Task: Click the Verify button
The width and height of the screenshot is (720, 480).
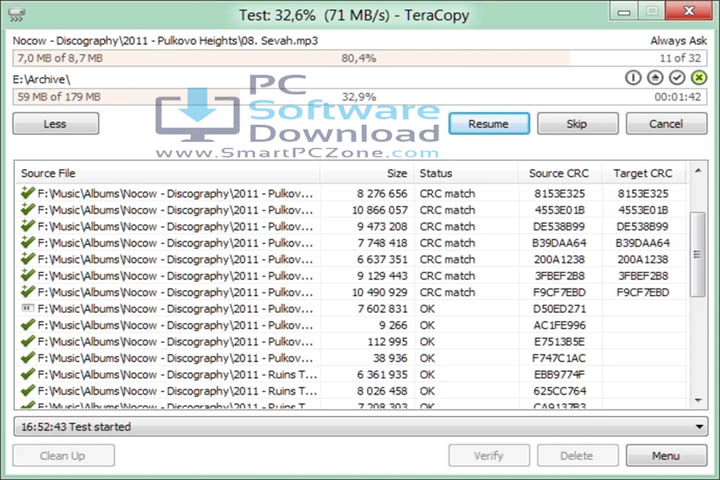Action: (489, 456)
